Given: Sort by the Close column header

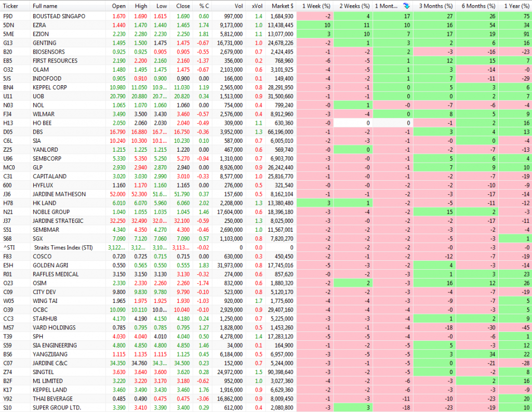Looking at the screenshot, I should pyautogui.click(x=182, y=6).
